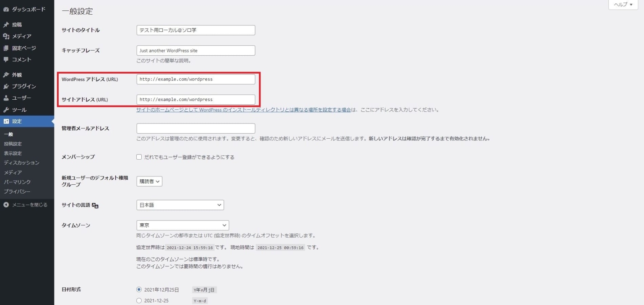Click the Media library icon
The height and width of the screenshot is (305, 644).
pos(6,36)
